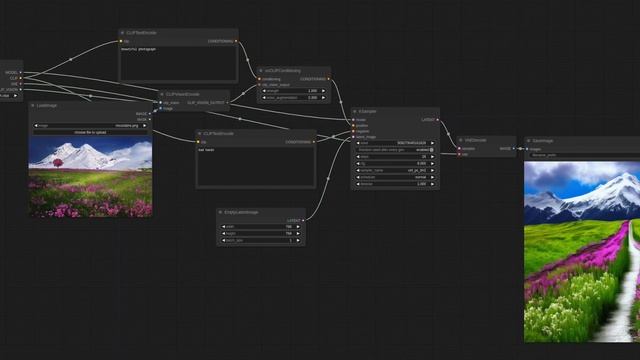The width and height of the screenshot is (640, 360).
Task: Click the 'bad hands' negative prompt text box
Action: pos(256,167)
